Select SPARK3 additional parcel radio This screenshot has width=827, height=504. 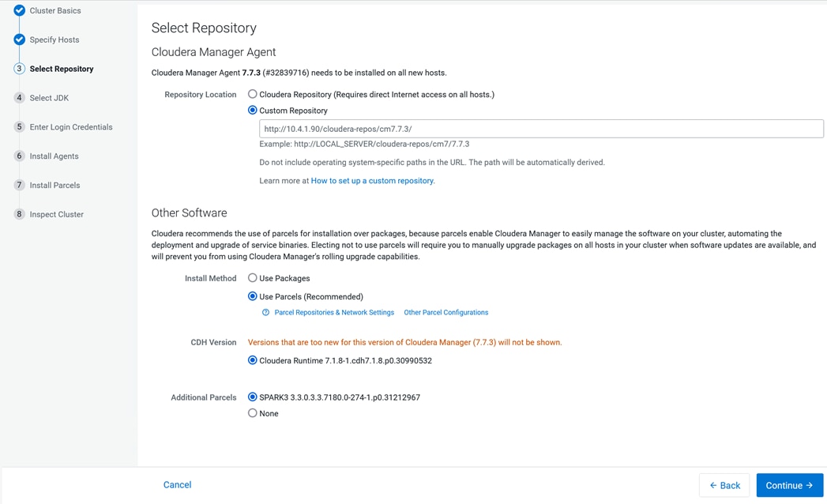tap(253, 397)
